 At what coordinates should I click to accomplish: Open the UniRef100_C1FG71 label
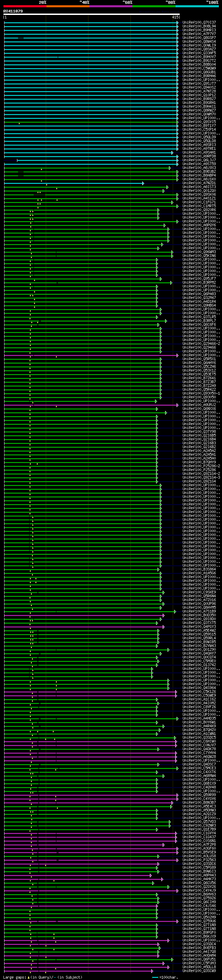pyautogui.click(x=199, y=202)
